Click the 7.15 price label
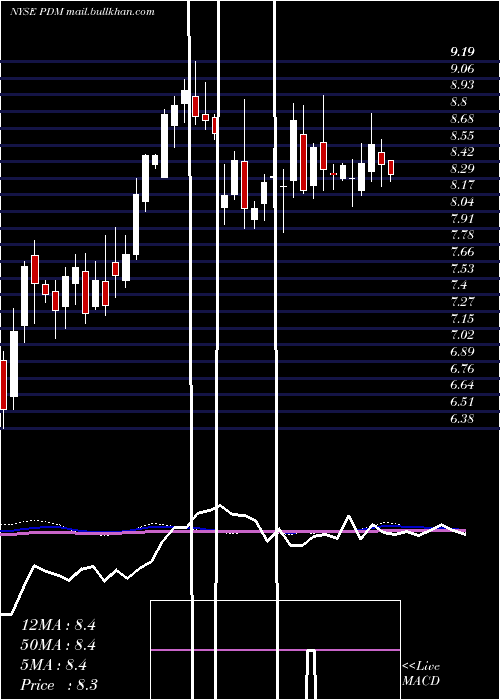 pyautogui.click(x=462, y=319)
